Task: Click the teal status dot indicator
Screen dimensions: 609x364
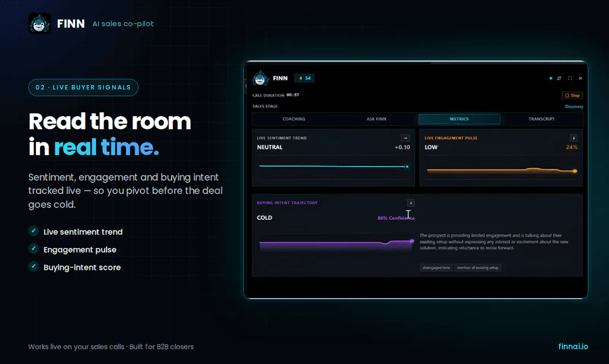Action: [x=551, y=78]
